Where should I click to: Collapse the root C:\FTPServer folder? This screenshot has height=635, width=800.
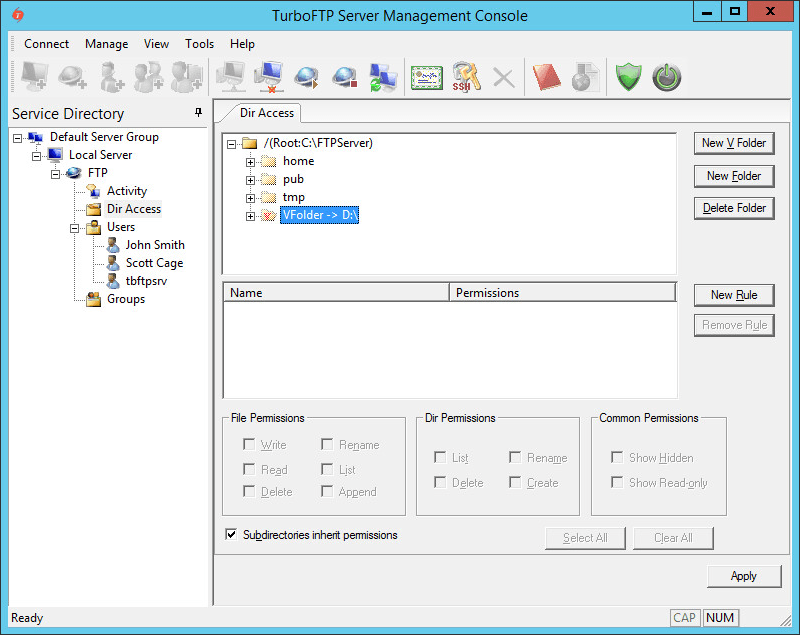click(x=231, y=144)
